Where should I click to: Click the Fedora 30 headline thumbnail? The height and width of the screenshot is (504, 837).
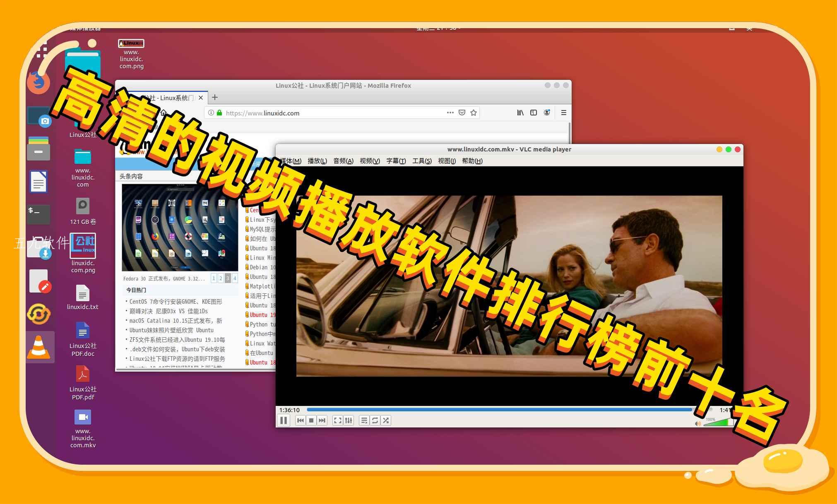click(x=180, y=228)
